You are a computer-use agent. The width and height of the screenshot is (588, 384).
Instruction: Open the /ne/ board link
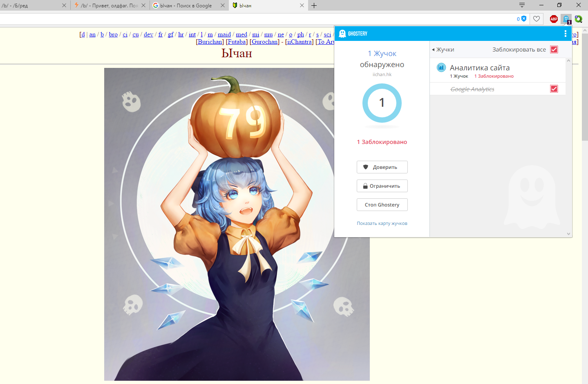point(281,34)
